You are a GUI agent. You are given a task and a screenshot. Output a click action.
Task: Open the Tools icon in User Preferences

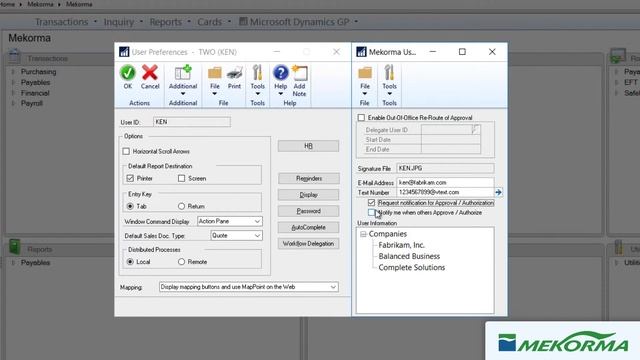[258, 73]
